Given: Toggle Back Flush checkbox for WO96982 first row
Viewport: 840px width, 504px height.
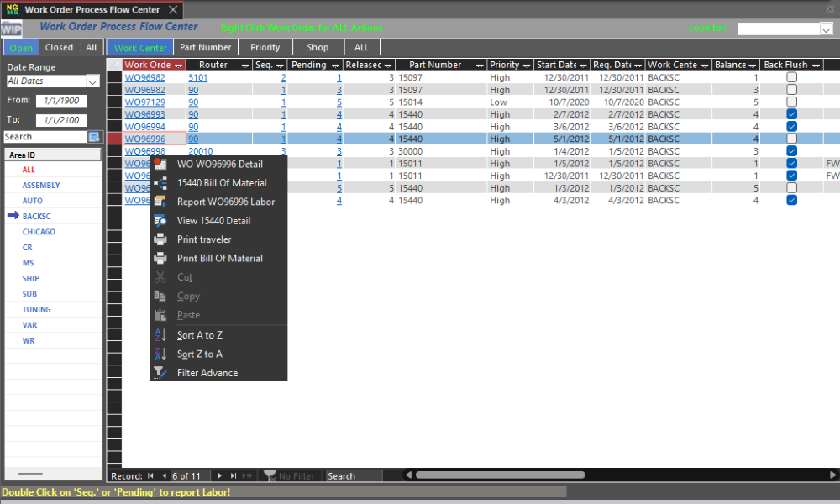Looking at the screenshot, I should point(791,77).
